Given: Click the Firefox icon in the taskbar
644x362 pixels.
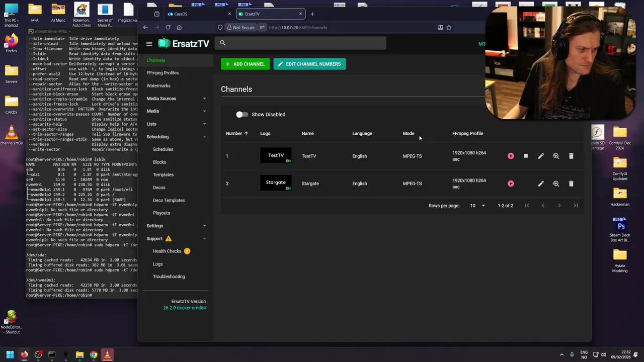Looking at the screenshot, I should [x=24, y=355].
